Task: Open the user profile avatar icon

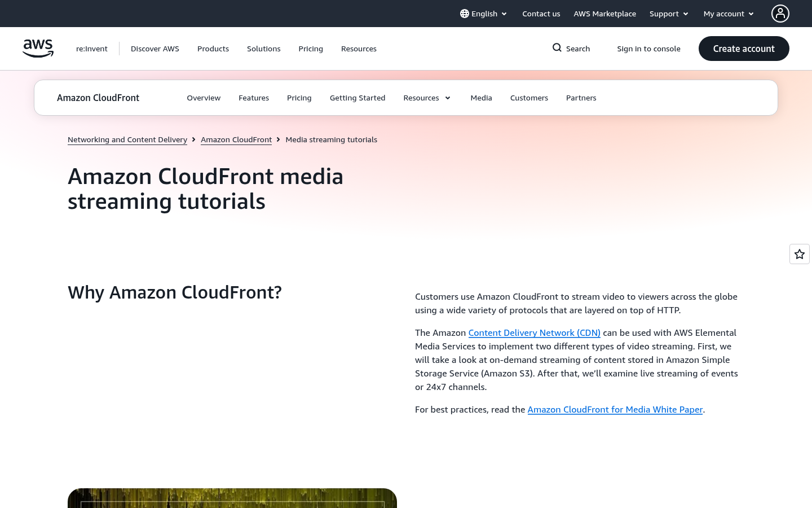Action: pyautogui.click(x=780, y=14)
